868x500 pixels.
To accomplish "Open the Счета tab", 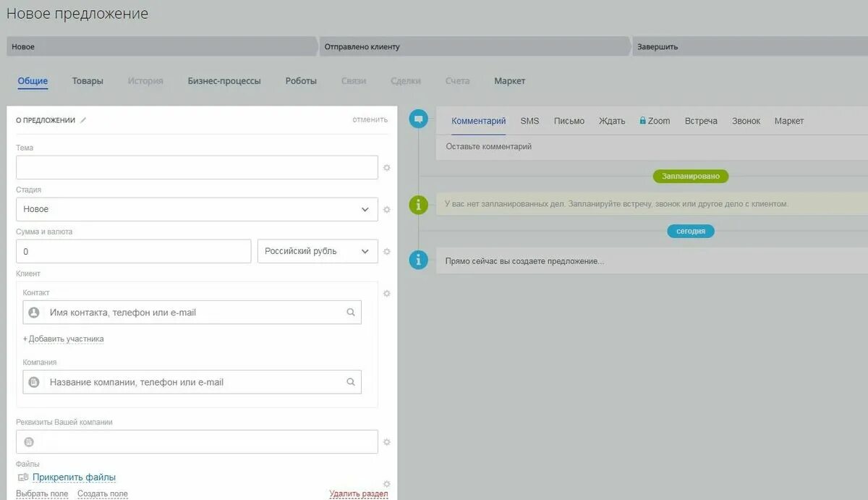I will (x=457, y=81).
